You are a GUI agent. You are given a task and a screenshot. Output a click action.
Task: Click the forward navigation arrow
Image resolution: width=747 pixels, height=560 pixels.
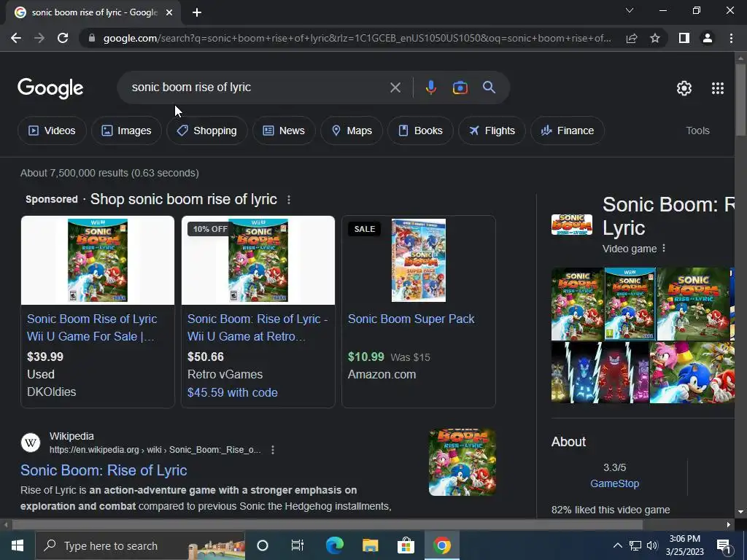point(39,38)
